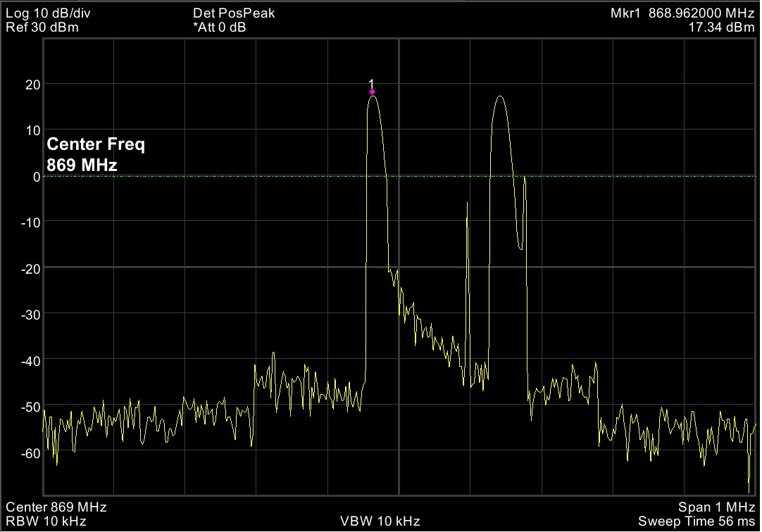Select the Sweep Time 56 ms readout
The height and width of the screenshot is (532, 762).
697,521
